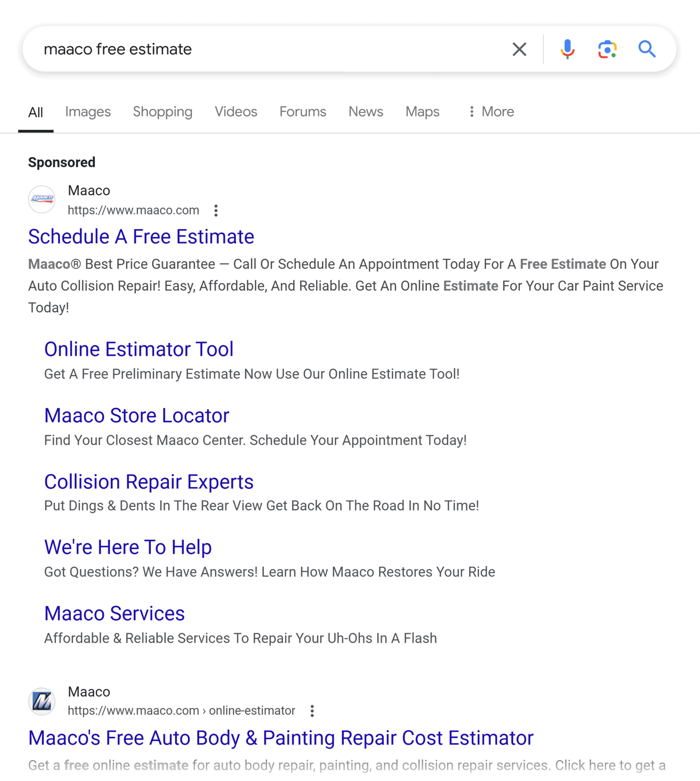The image size is (700, 781).
Task: Open the Maaco Store Locator sitelink
Action: pos(137,415)
